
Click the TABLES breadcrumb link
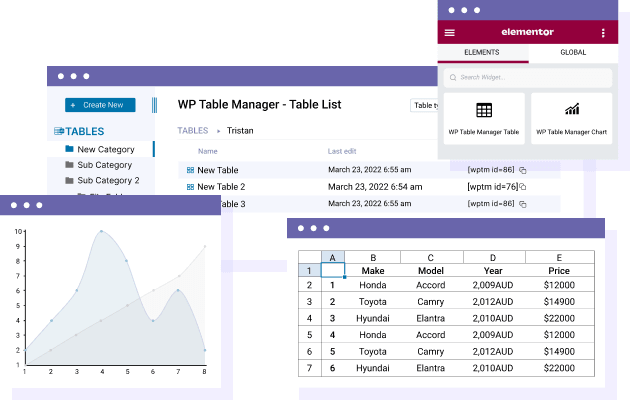(192, 130)
